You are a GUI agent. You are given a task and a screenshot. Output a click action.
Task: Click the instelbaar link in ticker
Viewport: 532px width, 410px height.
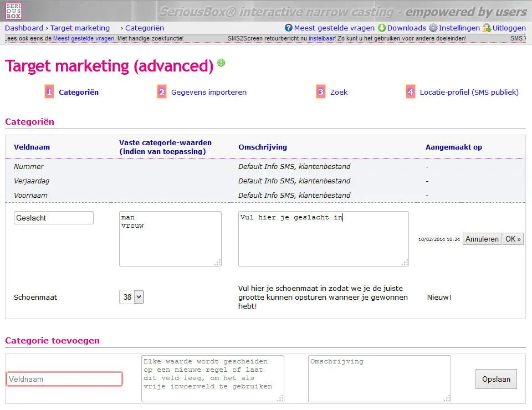pyautogui.click(x=322, y=38)
